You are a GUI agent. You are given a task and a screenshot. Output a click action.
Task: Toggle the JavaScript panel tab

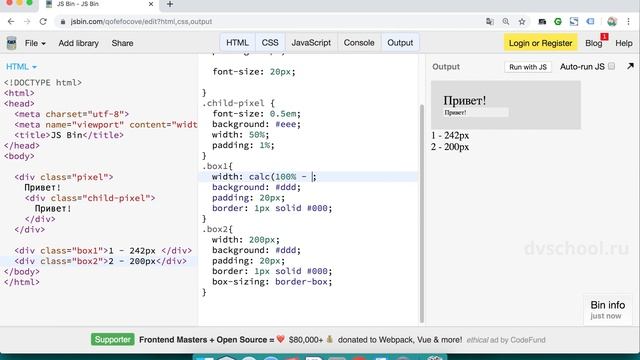(311, 43)
